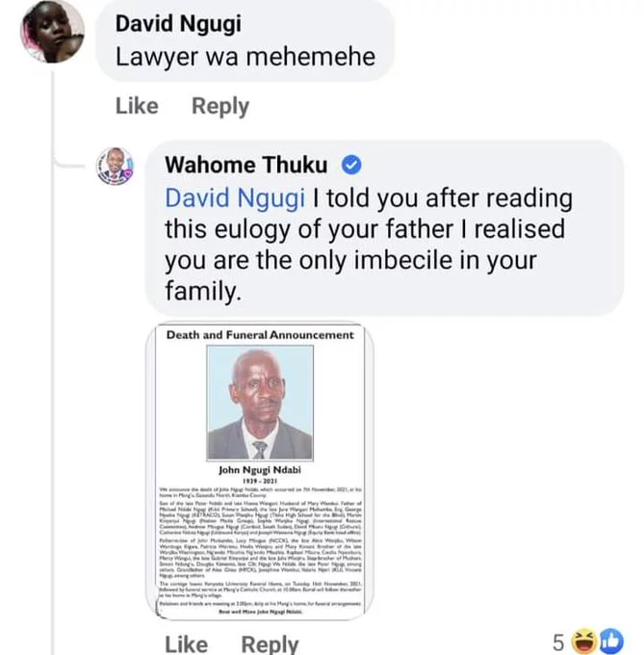Like Wahome Thuku's reply
Image resolution: width=644 pixels, height=655 pixels.
tap(186, 643)
